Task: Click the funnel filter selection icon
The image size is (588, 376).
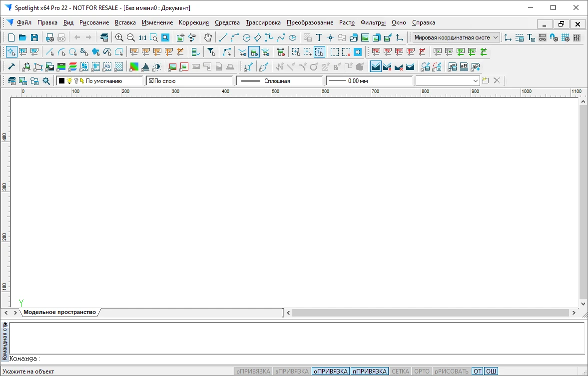Action: coord(211,52)
